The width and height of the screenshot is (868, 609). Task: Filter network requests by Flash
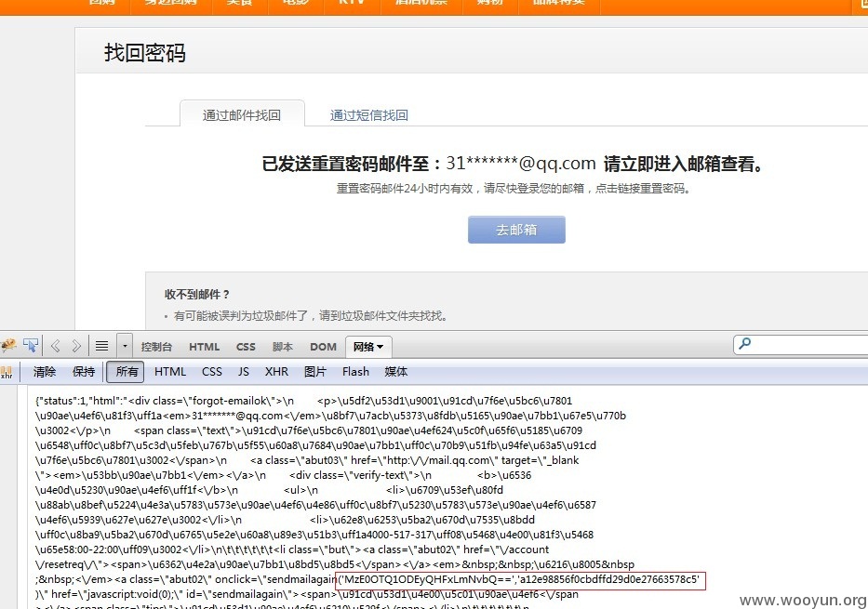pyautogui.click(x=355, y=372)
